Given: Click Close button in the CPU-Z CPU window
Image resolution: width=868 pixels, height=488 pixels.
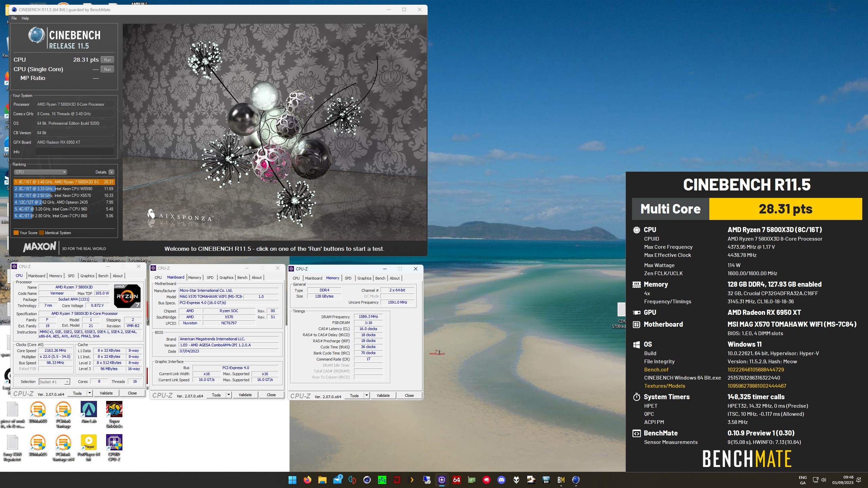Looking at the screenshot, I should 132,393.
